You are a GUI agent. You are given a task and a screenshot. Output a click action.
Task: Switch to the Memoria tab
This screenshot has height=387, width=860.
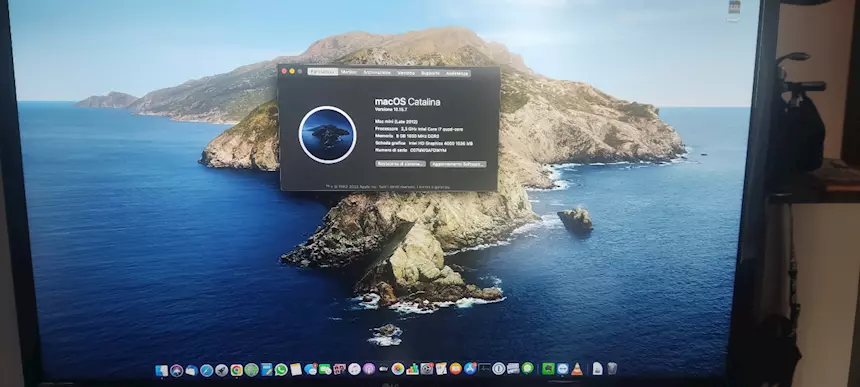point(406,73)
